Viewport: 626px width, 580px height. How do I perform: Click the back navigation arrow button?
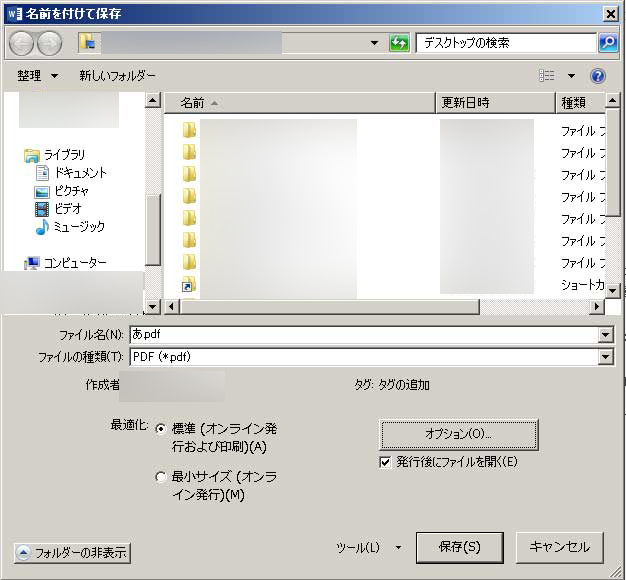coord(21,43)
